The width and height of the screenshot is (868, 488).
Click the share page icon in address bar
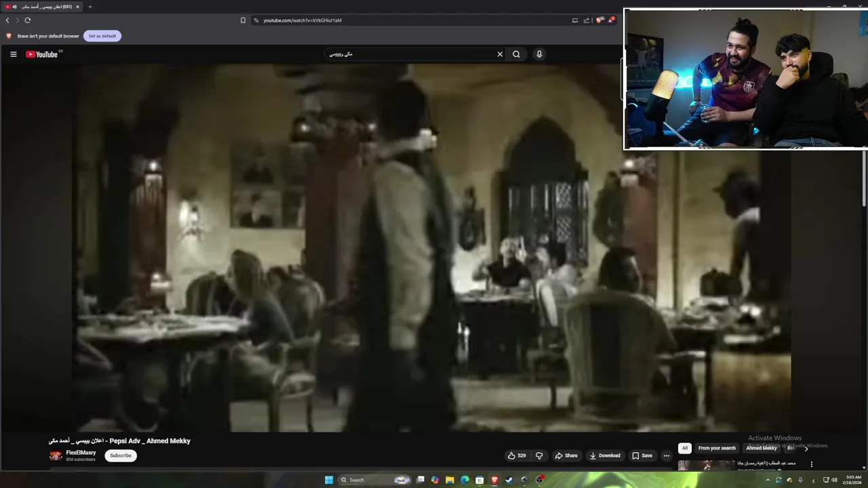coord(587,20)
